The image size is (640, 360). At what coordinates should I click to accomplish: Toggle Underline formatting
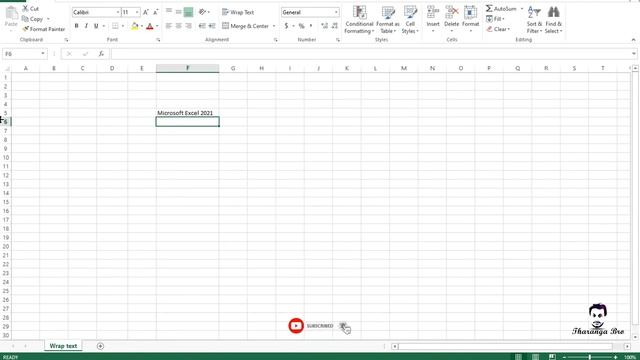pos(96,26)
